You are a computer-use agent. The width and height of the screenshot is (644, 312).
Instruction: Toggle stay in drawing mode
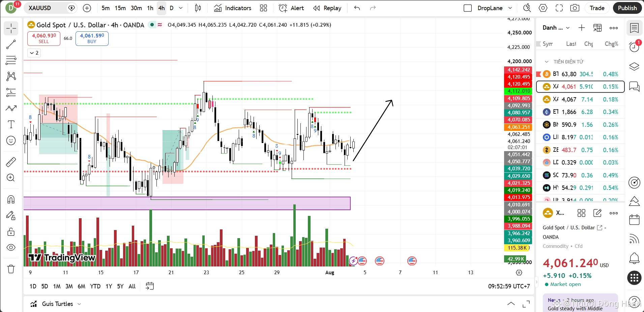[x=11, y=216]
